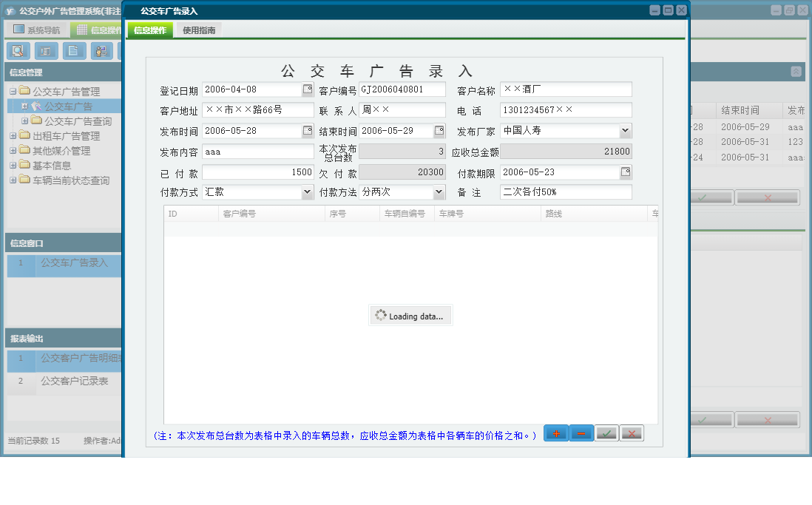Collapse the 公交车广告管理 tree node
This screenshot has width=812, height=505.
[x=13, y=91]
